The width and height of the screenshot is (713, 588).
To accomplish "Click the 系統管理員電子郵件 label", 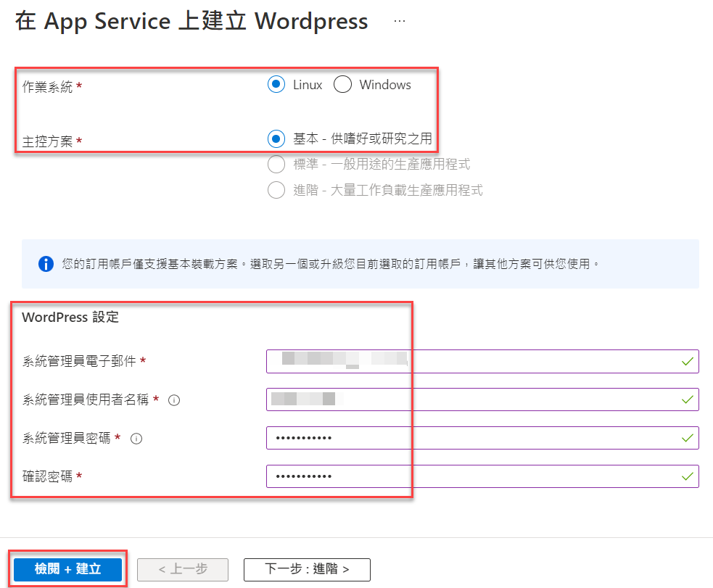I will coord(79,361).
